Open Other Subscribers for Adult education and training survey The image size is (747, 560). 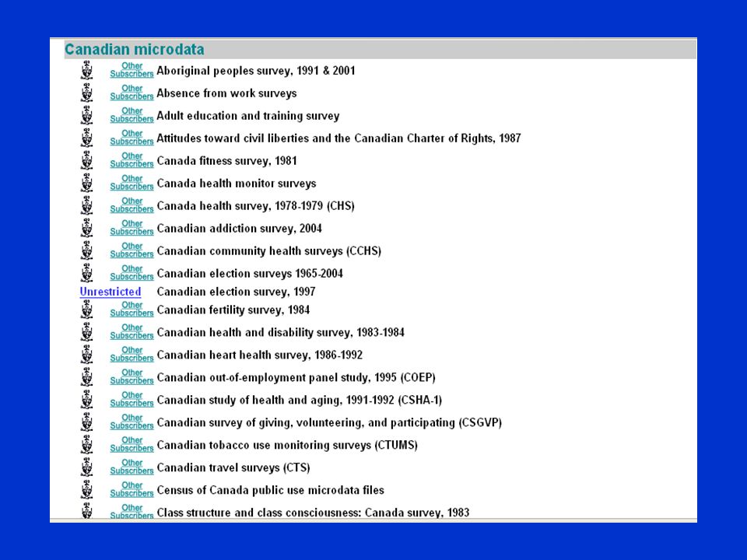(x=132, y=114)
